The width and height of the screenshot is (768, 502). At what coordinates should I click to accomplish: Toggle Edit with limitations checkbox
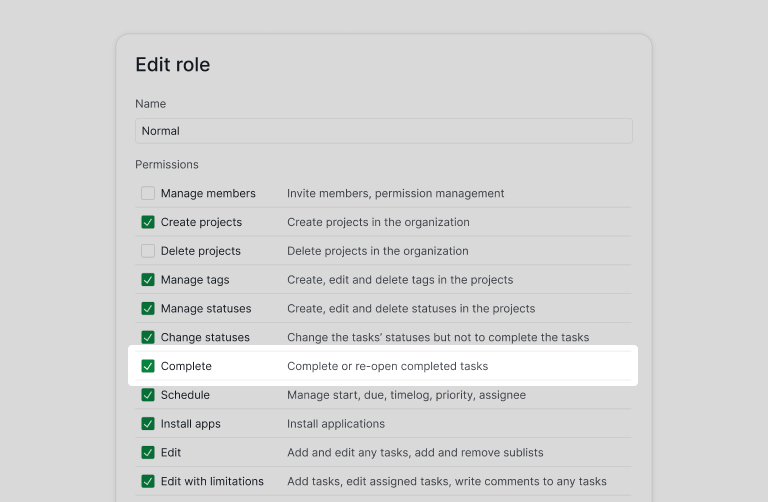click(148, 481)
